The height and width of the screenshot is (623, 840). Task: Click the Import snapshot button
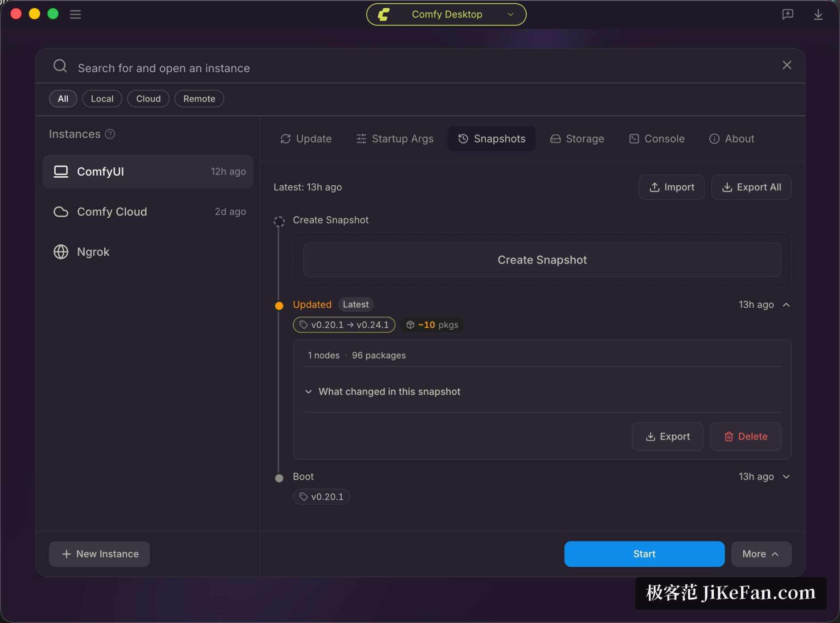672,187
